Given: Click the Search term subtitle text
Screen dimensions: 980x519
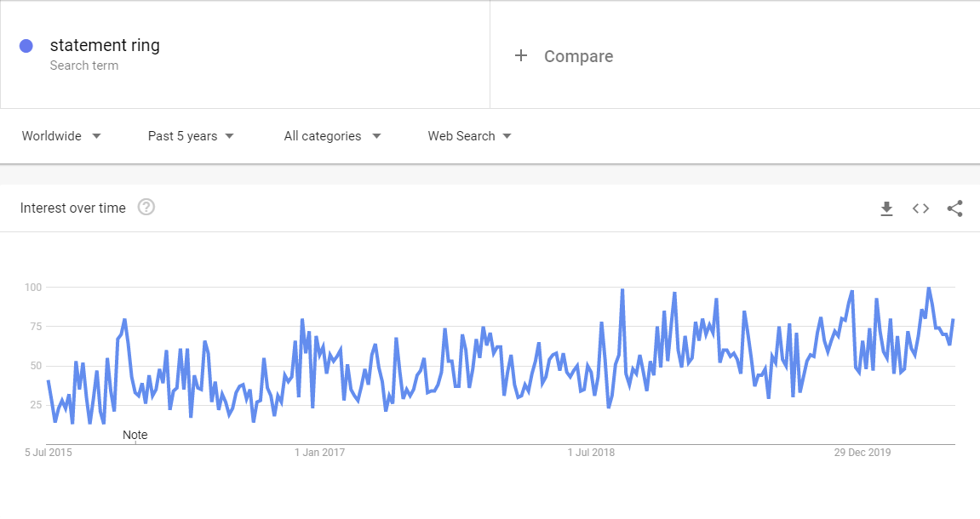Looking at the screenshot, I should pyautogui.click(x=83, y=66).
